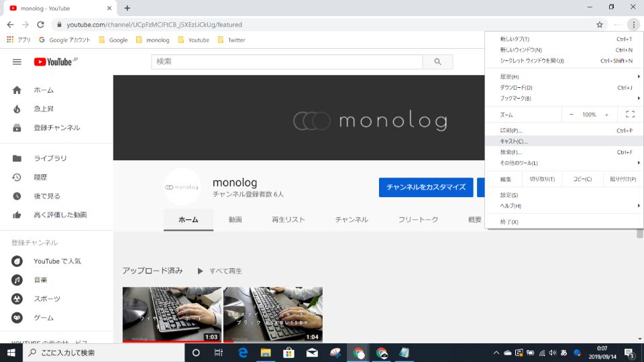
Task: Open the Twitter bookmark folder
Action: 231,40
